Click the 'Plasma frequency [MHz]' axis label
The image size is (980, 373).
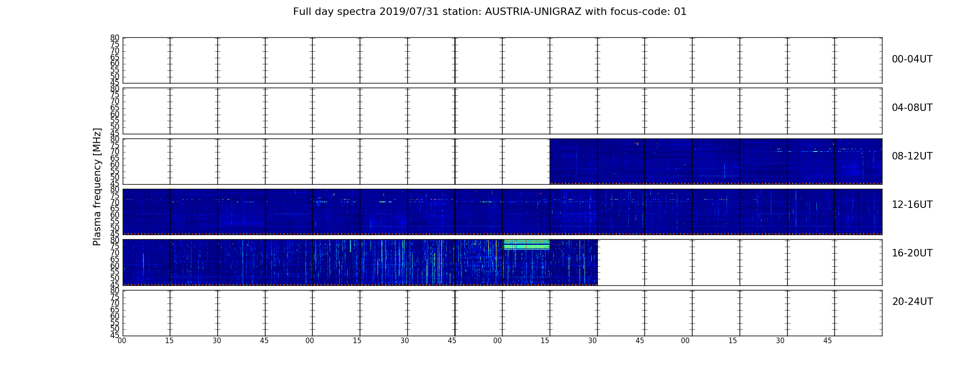click(97, 186)
